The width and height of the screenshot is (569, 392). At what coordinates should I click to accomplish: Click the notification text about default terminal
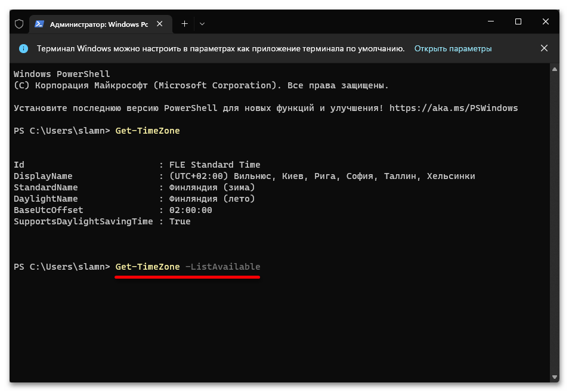[221, 49]
